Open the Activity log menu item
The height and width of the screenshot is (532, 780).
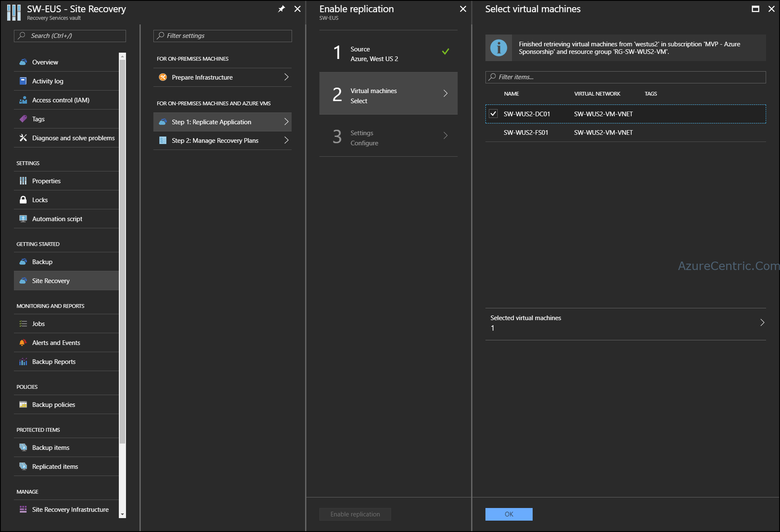[x=67, y=81]
